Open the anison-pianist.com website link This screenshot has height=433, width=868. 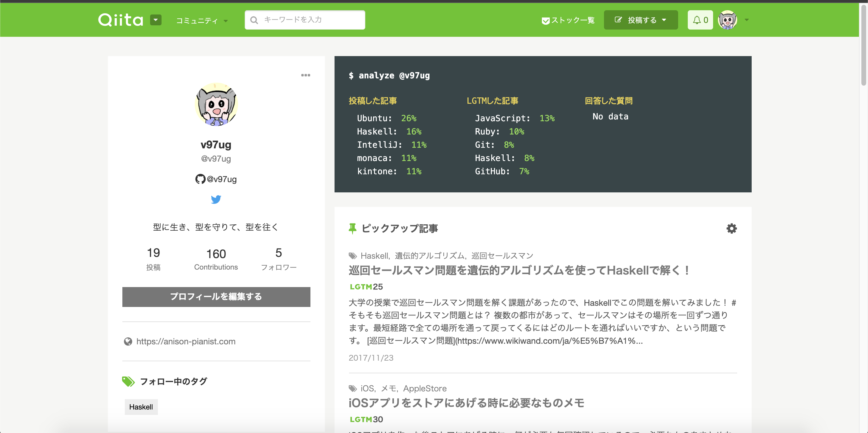click(x=186, y=342)
